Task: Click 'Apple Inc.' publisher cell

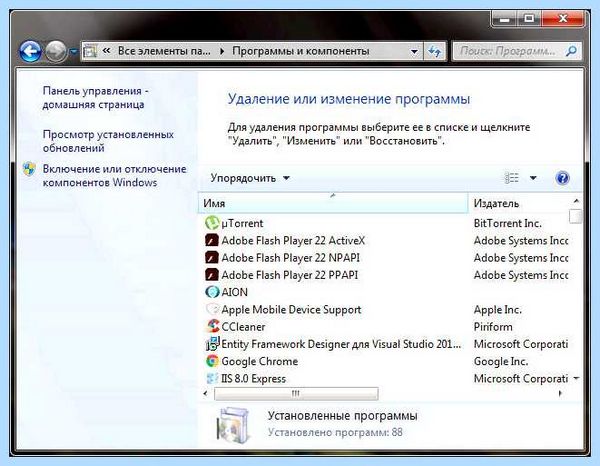Action: (x=497, y=310)
